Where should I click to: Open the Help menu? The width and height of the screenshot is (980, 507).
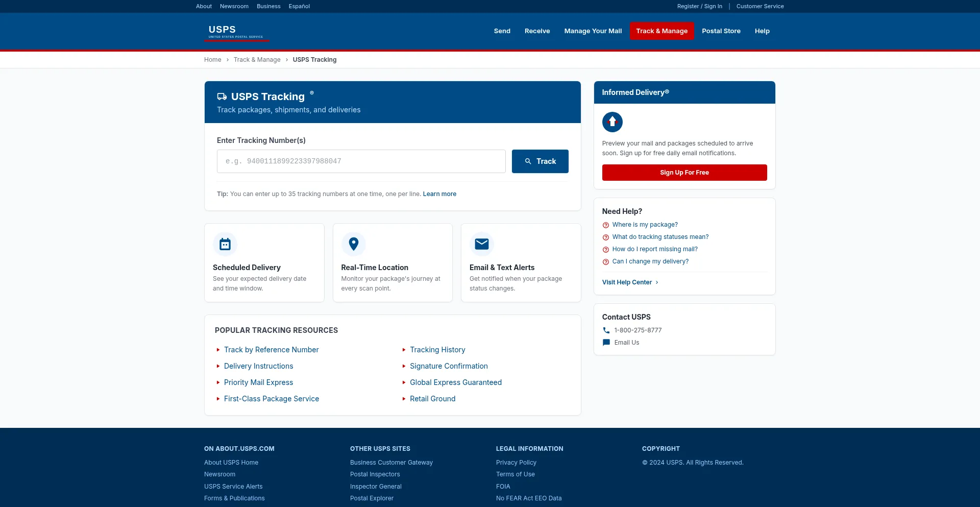(762, 31)
